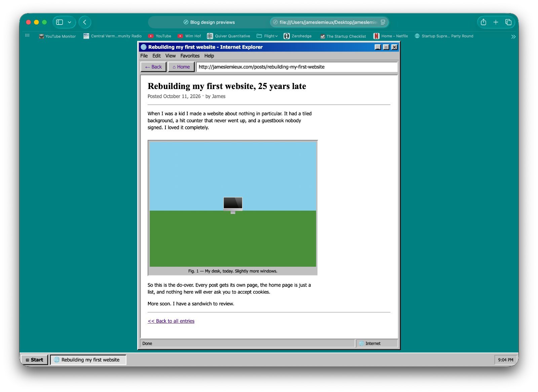Screen dimensions: 538x392
Task: Click the IE globe icon in the title bar
Action: 144,47
